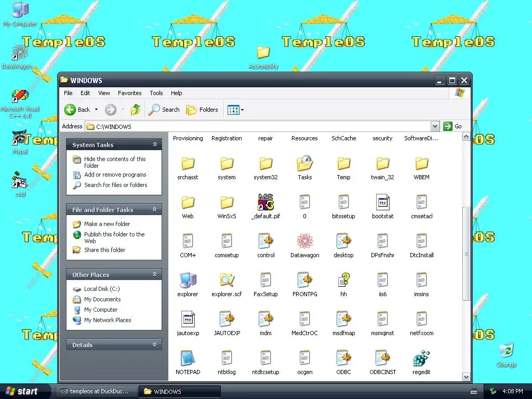Open the address bar dropdown list
Image resolution: width=532 pixels, height=399 pixels.
(x=435, y=127)
